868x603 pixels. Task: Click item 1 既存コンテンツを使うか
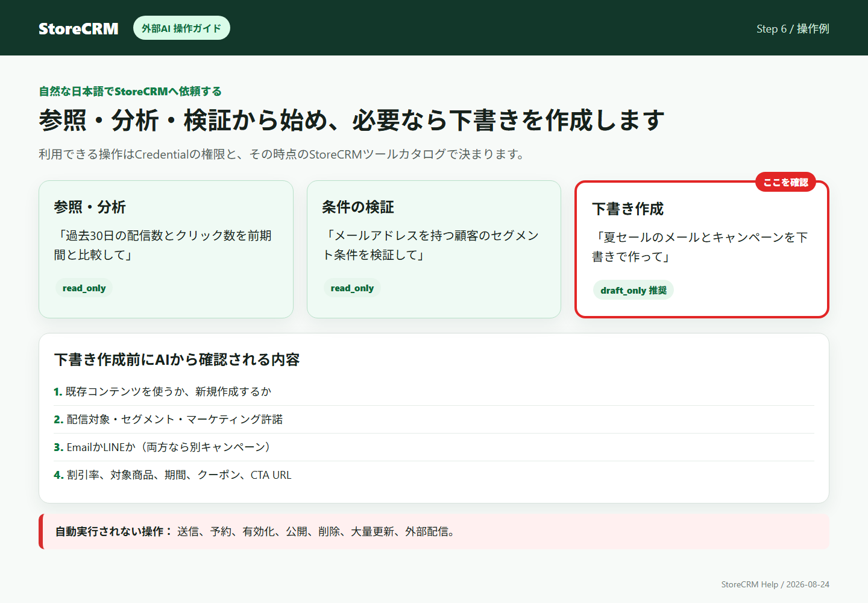click(x=434, y=391)
